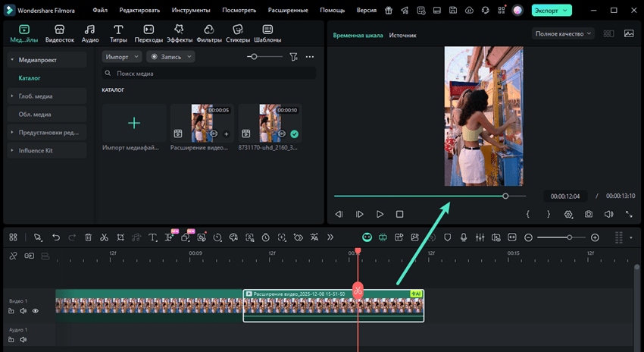Expand the Полное качество quality dropdown
The height and width of the screenshot is (352, 644).
pos(564,34)
